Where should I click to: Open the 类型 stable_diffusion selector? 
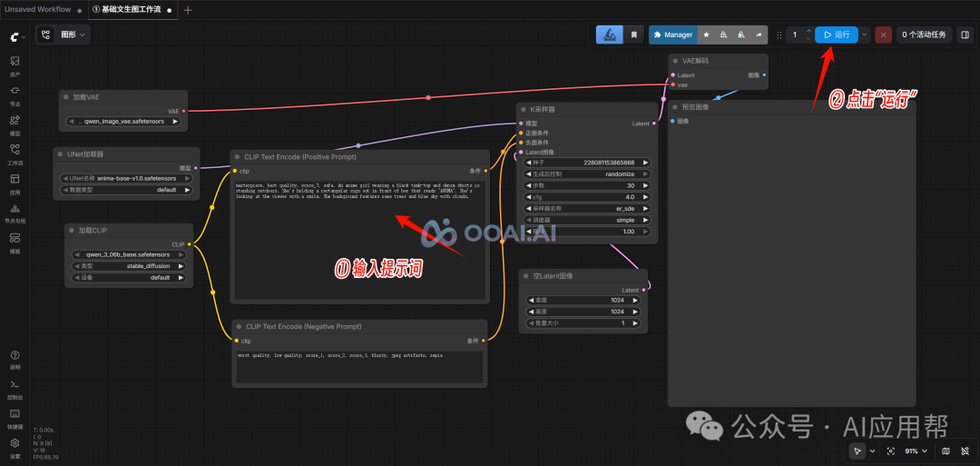[129, 266]
